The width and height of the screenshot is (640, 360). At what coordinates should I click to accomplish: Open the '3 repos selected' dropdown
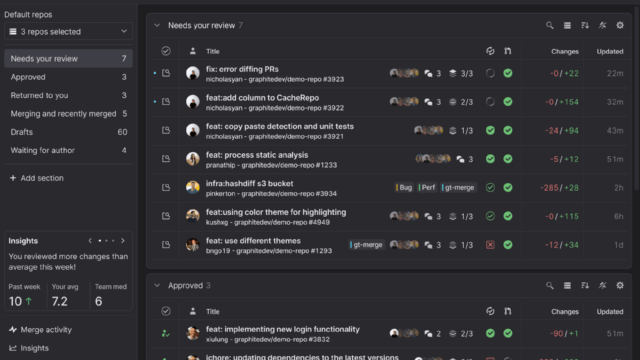[68, 31]
